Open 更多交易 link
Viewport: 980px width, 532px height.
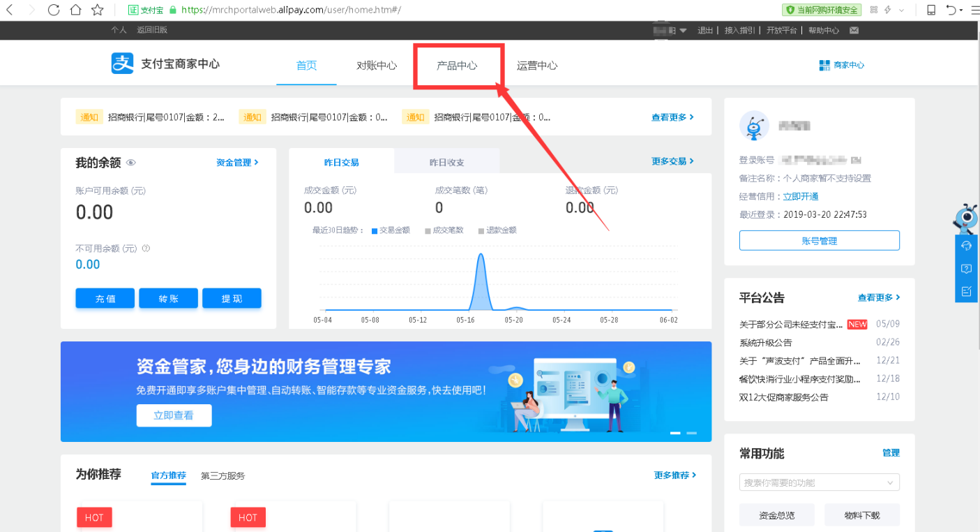coord(673,161)
